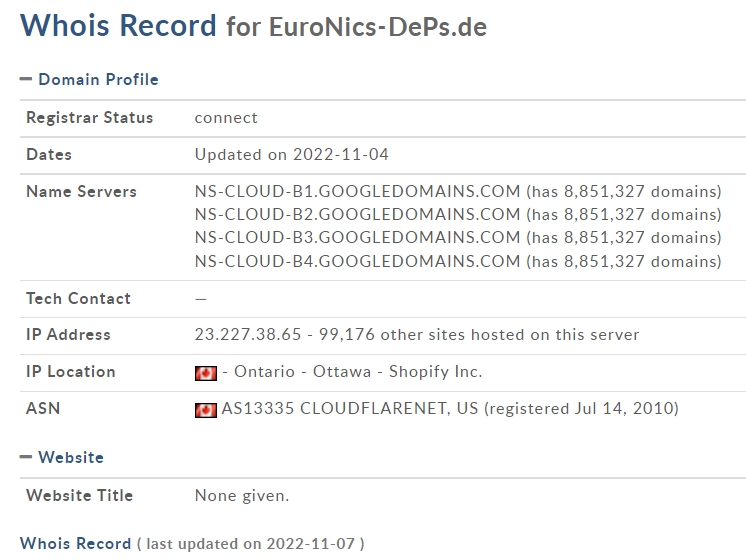Screen dimensions: 746x560
Task: Click 'Ontario - Ottawa - Shopify Inc.' text
Action: click(358, 372)
